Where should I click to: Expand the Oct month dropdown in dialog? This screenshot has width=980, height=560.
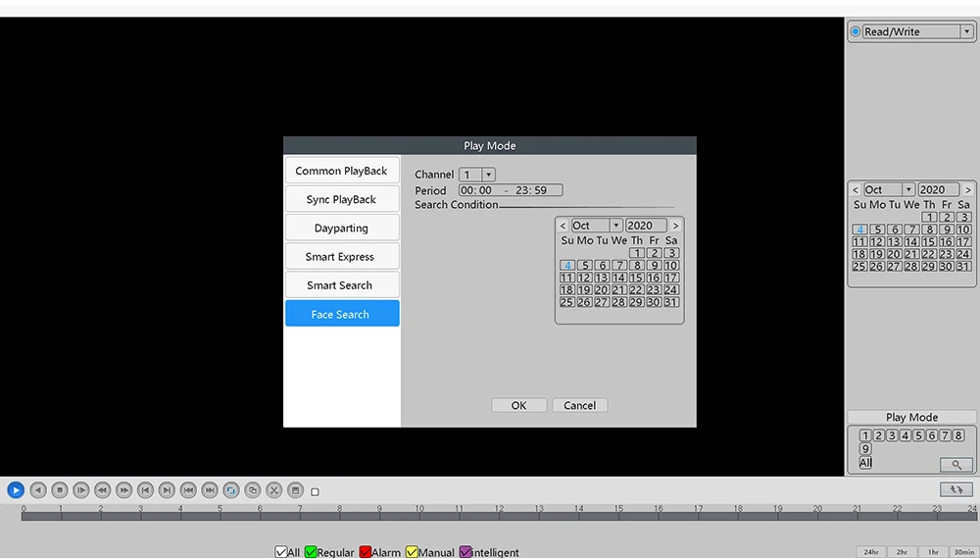[x=596, y=226]
